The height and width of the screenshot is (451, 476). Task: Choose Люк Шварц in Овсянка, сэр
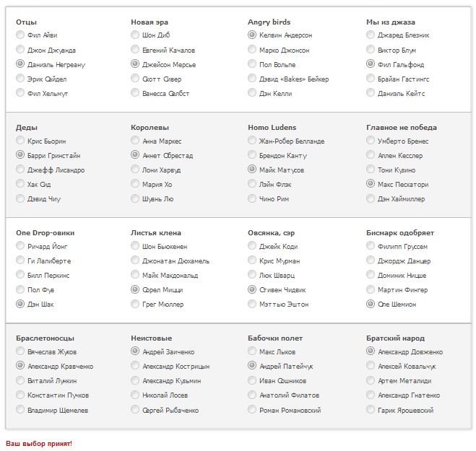click(x=252, y=275)
